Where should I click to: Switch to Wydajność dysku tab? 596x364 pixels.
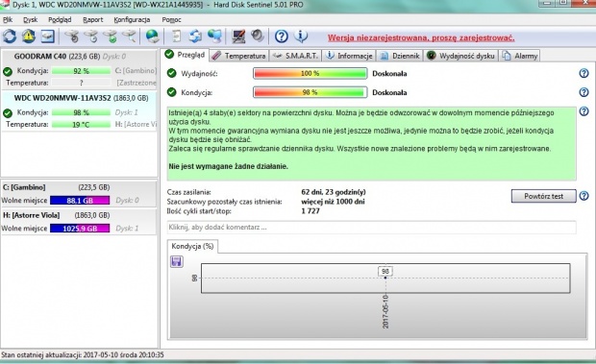coord(461,56)
